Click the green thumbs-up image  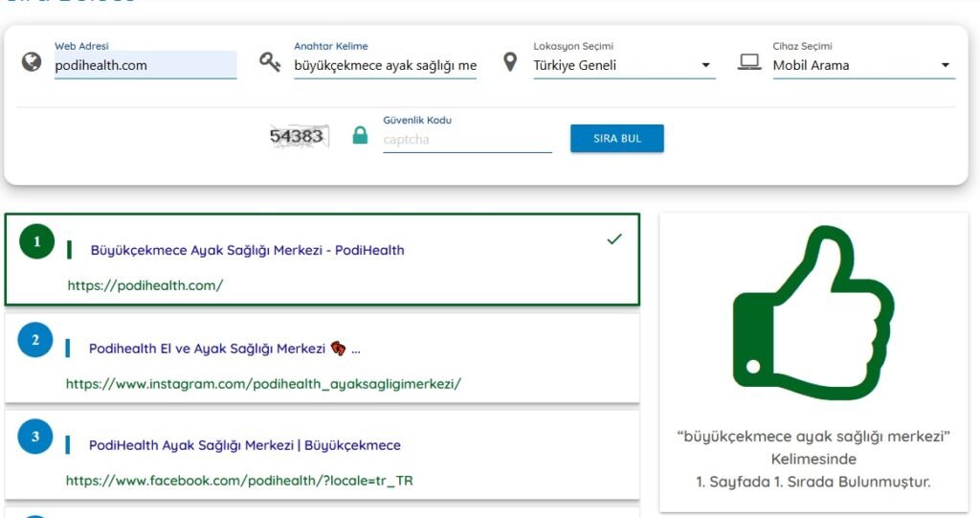point(813,315)
